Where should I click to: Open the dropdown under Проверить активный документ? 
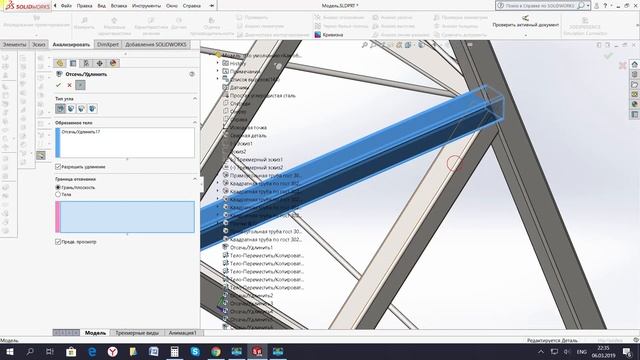click(525, 35)
